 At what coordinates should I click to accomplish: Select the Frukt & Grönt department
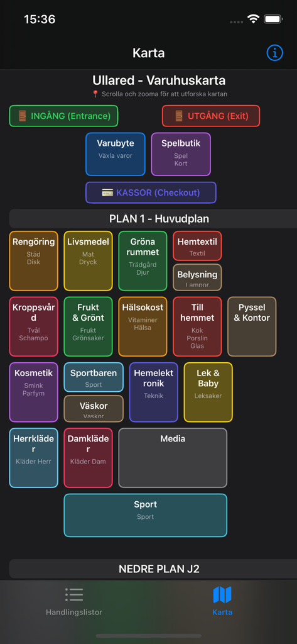coord(88,326)
